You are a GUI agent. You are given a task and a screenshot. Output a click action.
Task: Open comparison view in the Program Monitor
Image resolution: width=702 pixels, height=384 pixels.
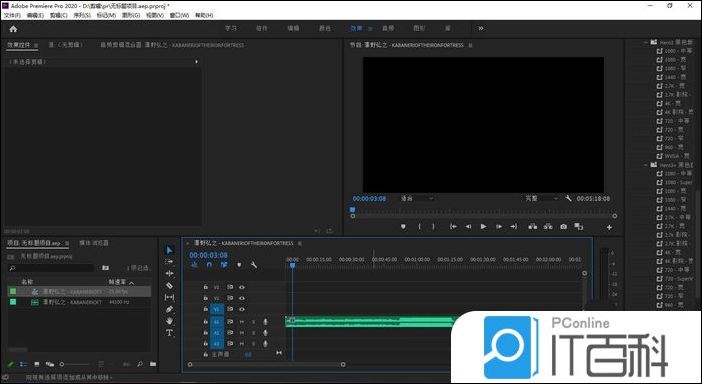(578, 227)
